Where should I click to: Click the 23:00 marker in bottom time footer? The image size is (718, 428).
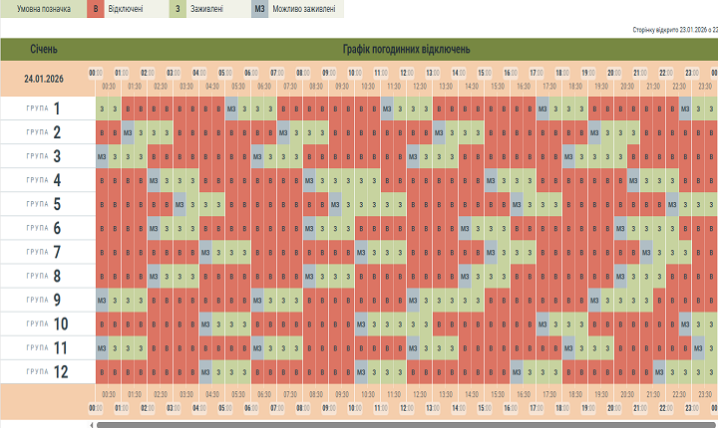coord(690,409)
